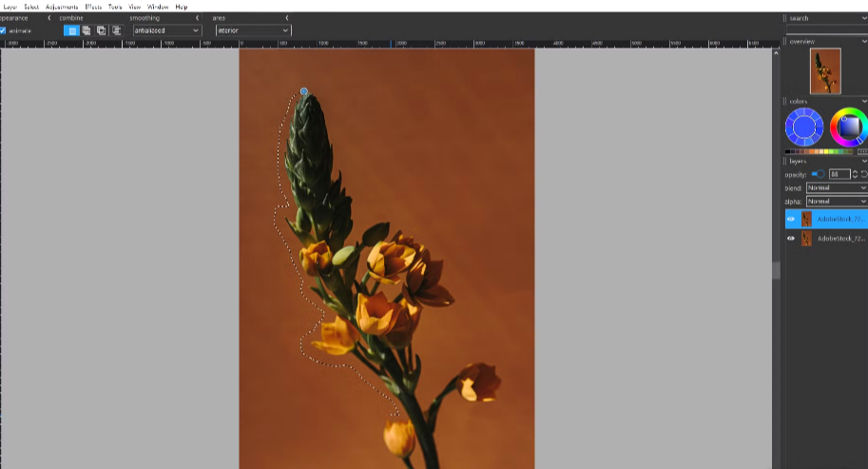Open the Layer menu

point(10,7)
